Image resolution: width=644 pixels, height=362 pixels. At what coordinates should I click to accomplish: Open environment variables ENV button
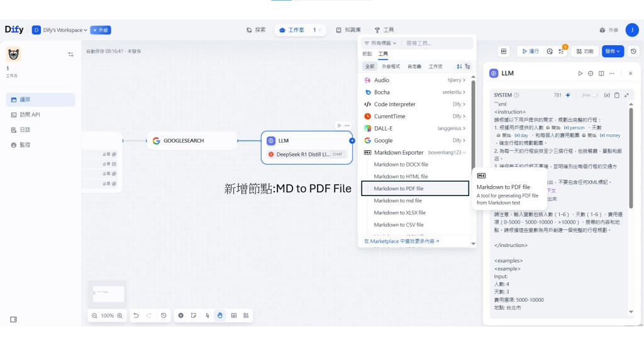pyautogui.click(x=504, y=52)
